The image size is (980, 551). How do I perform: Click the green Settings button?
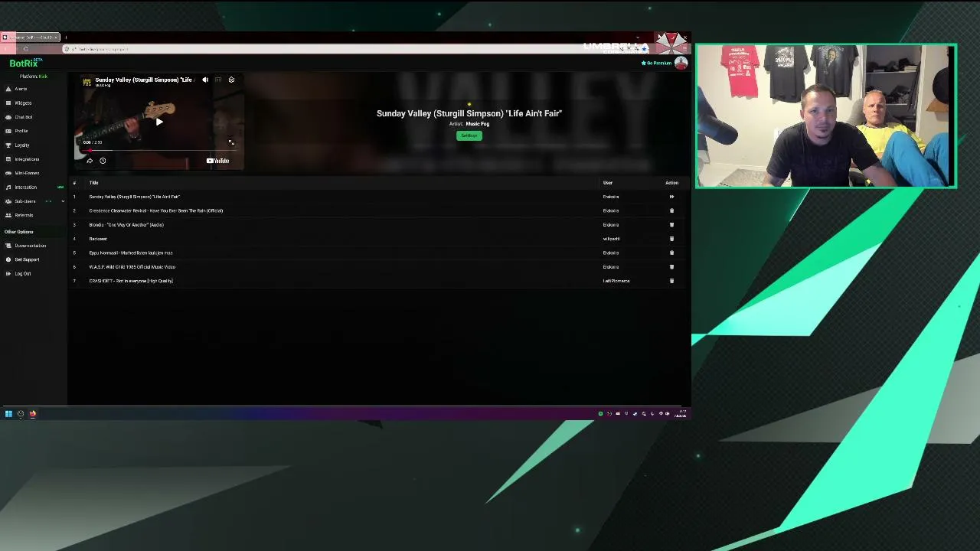point(469,135)
